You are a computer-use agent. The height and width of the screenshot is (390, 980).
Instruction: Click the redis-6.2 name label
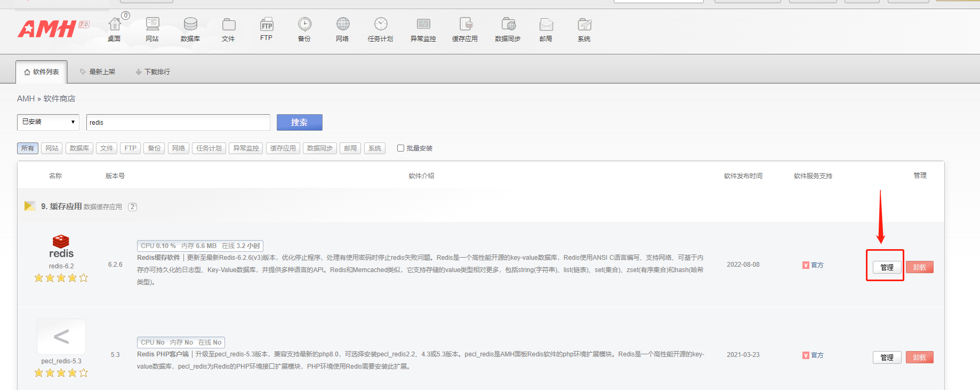point(61,266)
